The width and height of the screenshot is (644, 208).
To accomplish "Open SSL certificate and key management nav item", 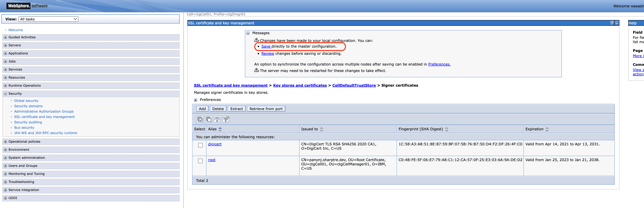I will [x=44, y=117].
